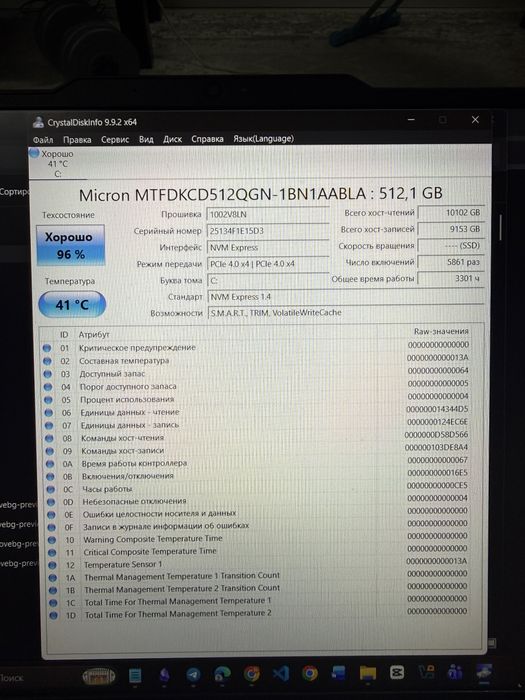Select the Единицы данных - запись row

(x=257, y=425)
